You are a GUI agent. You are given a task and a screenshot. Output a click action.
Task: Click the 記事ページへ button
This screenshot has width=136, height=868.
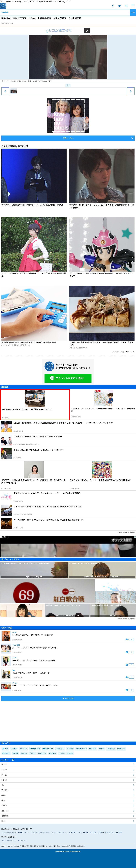(x=68, y=138)
